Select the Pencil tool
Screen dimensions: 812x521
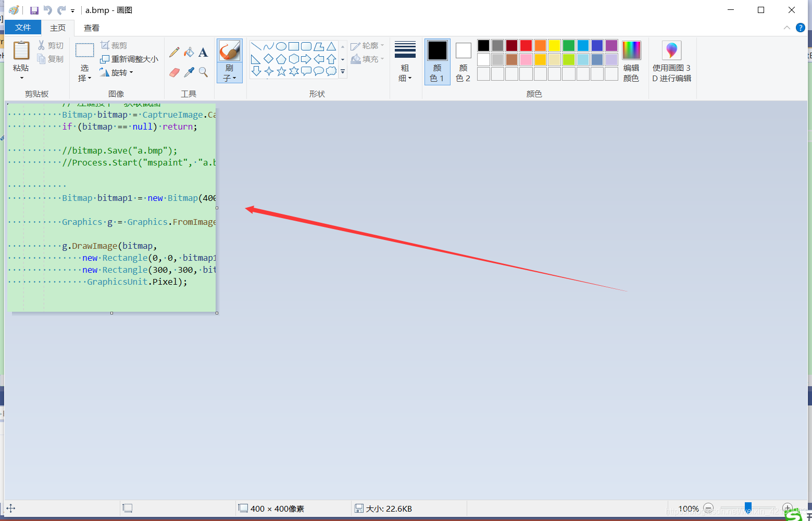coord(174,52)
